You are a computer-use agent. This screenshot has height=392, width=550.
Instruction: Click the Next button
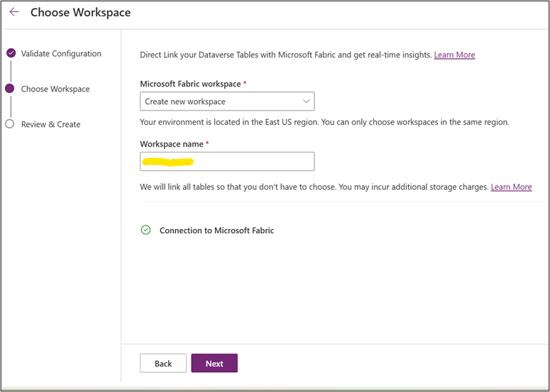click(x=214, y=363)
